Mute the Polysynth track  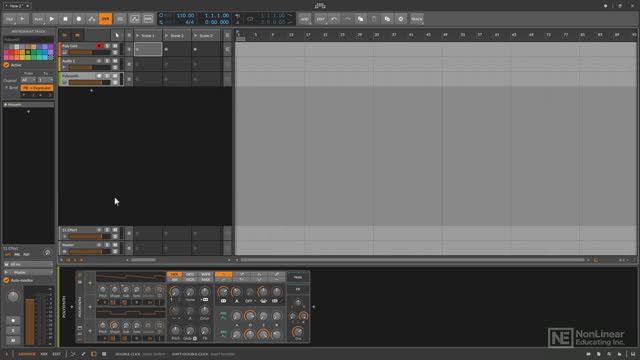pos(115,76)
